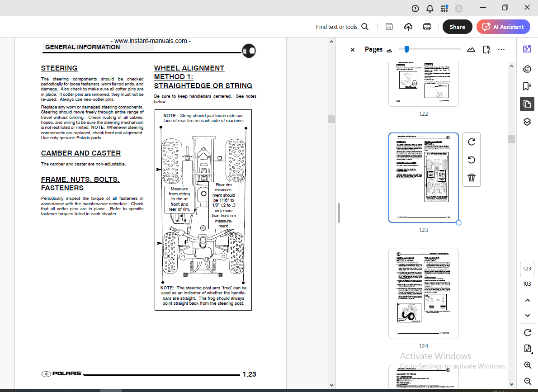Zoom out using the magnifier icon
The height and width of the screenshot is (392, 538).
tap(527, 381)
